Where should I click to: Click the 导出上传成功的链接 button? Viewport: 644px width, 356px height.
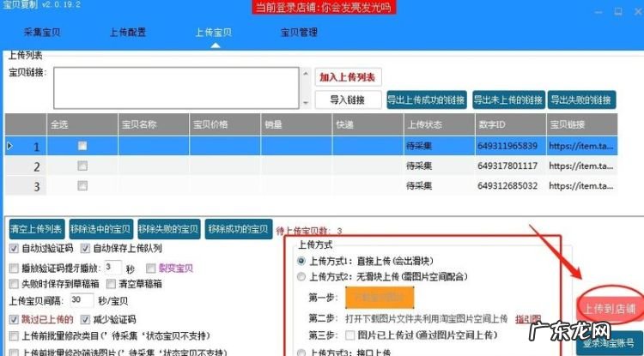(426, 100)
